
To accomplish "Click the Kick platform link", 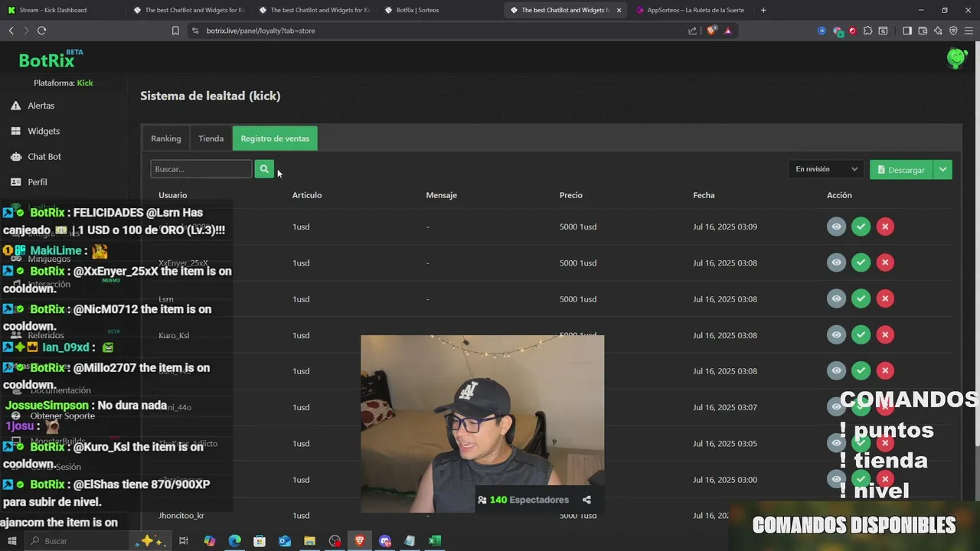I will click(x=85, y=83).
